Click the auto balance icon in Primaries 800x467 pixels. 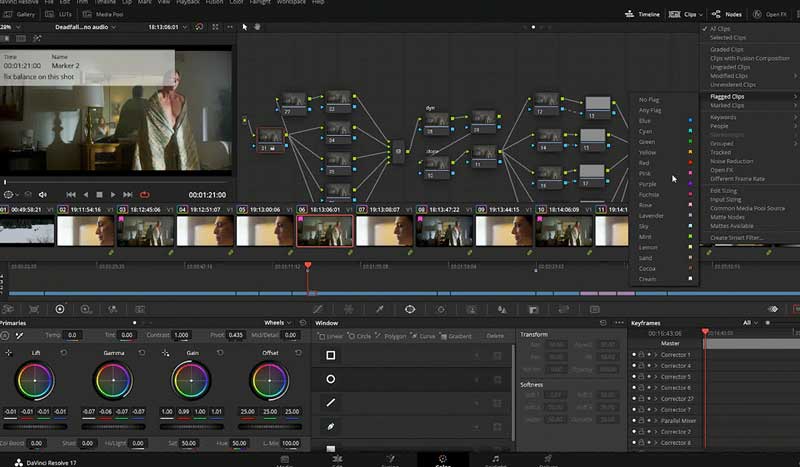[x=5, y=335]
